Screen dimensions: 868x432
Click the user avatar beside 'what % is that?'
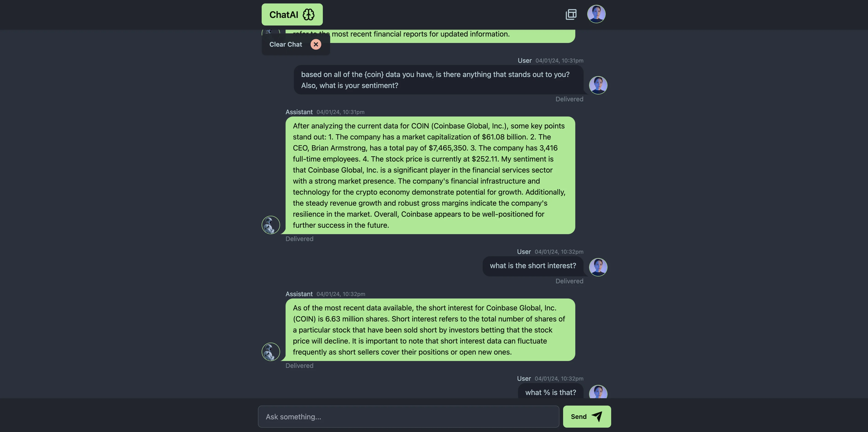[x=598, y=392]
